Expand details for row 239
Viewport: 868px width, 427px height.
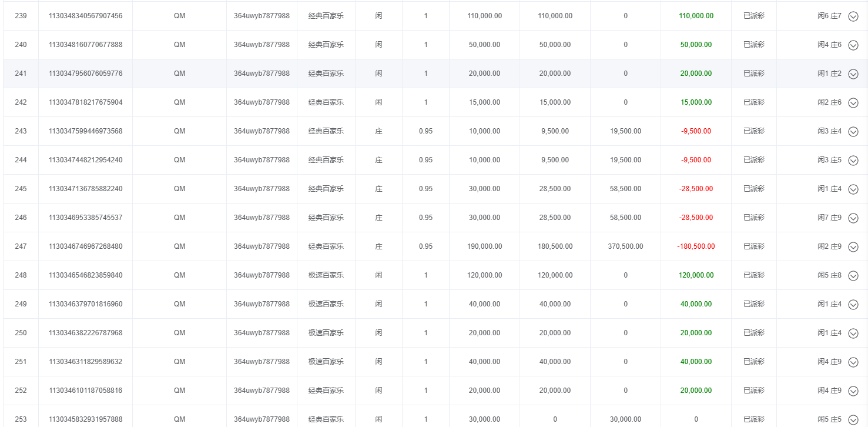[x=853, y=16]
